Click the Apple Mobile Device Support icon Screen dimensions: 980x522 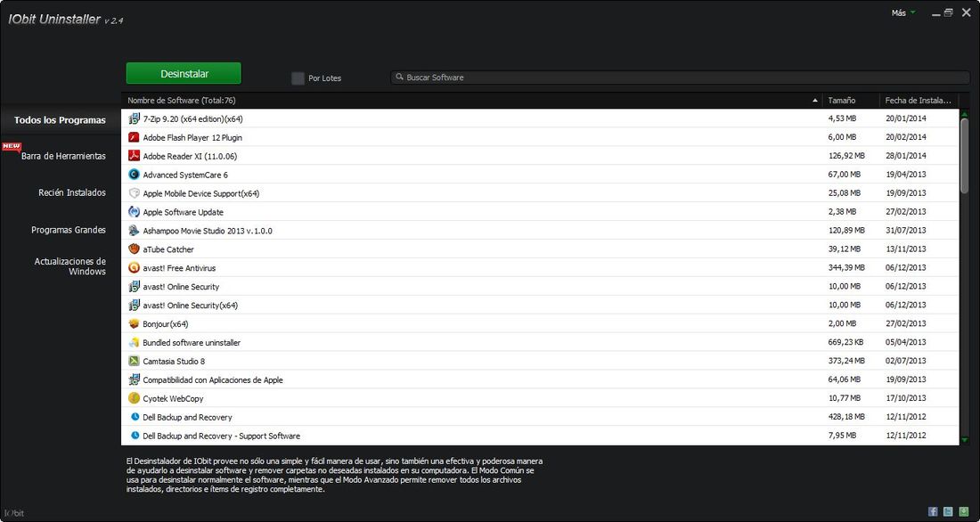[134, 193]
